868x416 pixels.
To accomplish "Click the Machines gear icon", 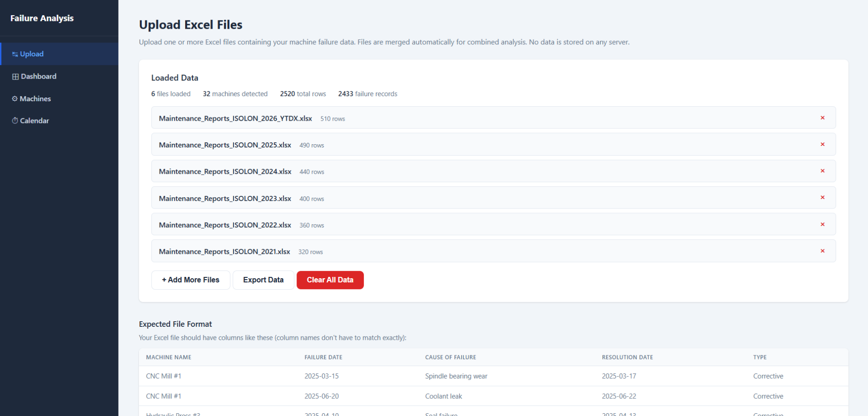I will pos(15,99).
